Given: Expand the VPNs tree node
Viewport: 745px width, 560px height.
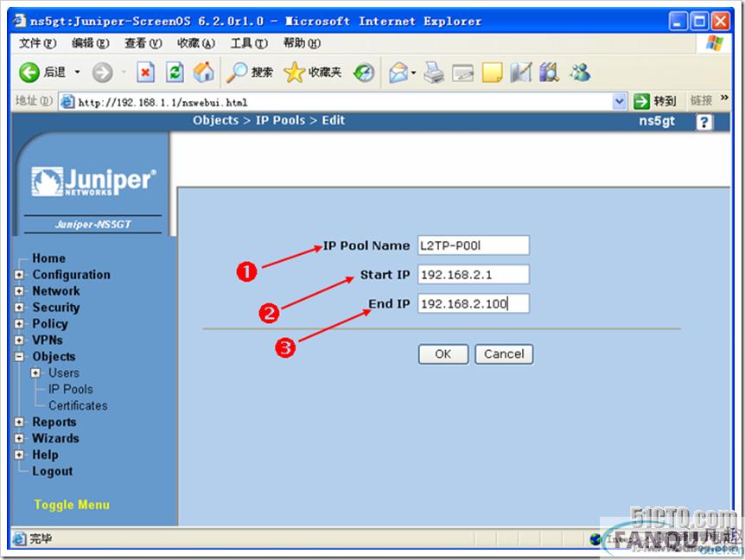Looking at the screenshot, I should pyautogui.click(x=19, y=340).
